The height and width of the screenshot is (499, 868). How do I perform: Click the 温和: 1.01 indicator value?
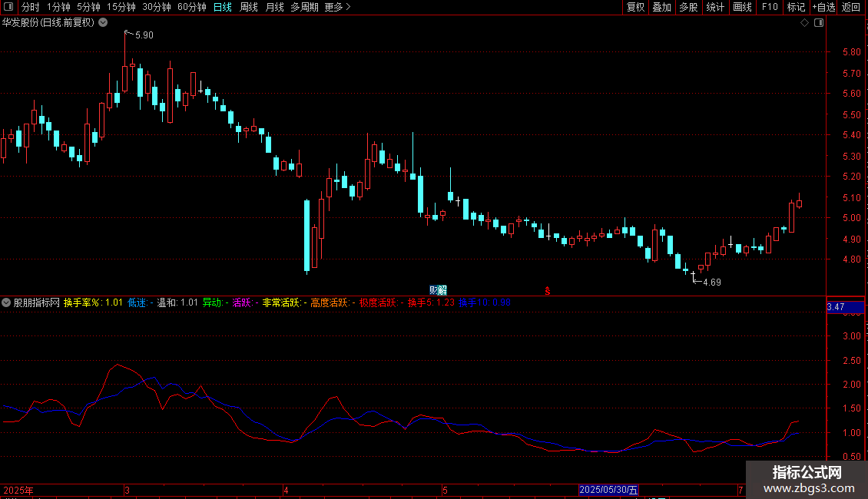tap(177, 302)
